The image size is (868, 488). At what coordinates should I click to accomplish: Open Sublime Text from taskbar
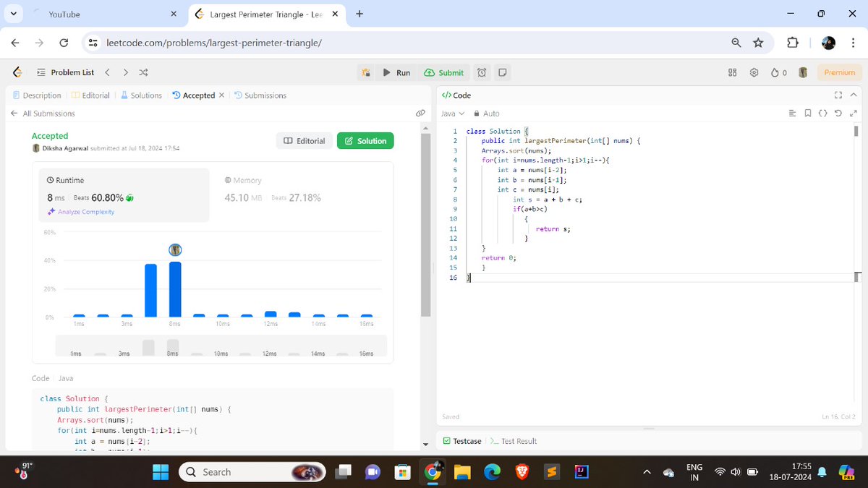(551, 472)
